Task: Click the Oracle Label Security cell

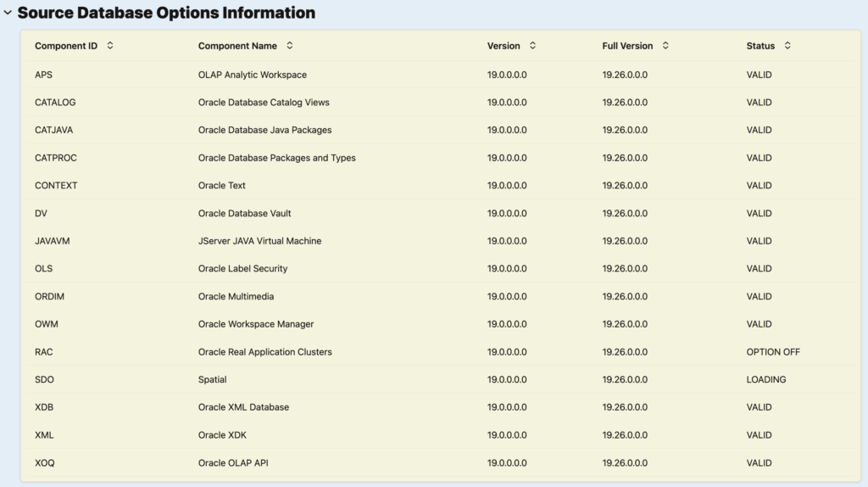Action: (x=242, y=269)
